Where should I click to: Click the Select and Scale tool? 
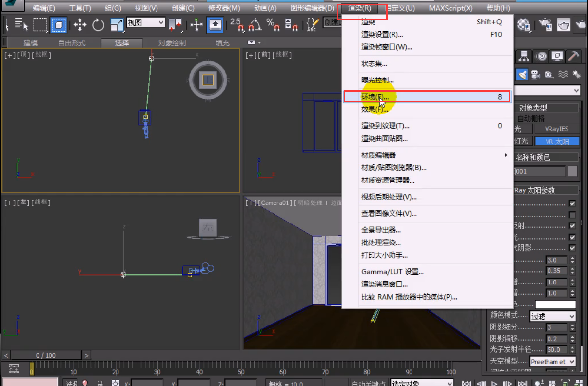tap(117, 24)
